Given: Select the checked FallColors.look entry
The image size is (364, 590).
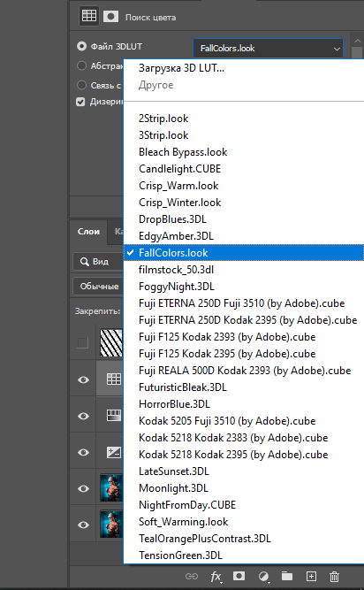Looking at the screenshot, I should click(244, 252).
